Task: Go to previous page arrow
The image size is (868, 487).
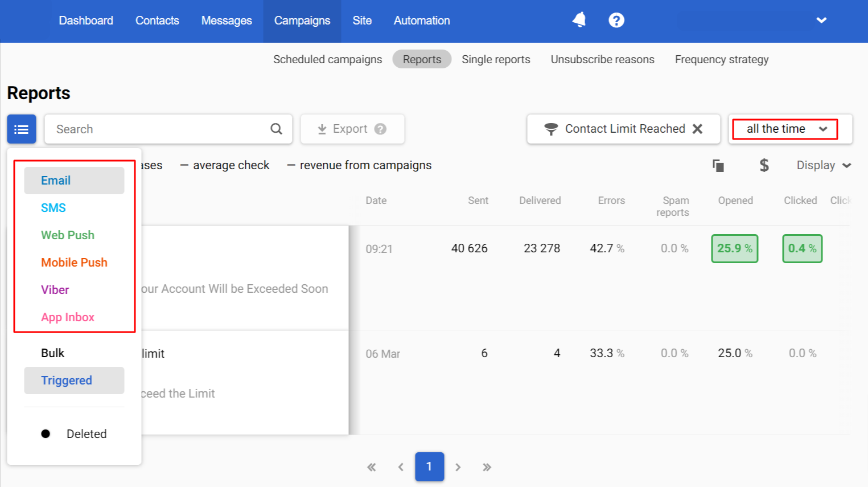Action: point(401,467)
